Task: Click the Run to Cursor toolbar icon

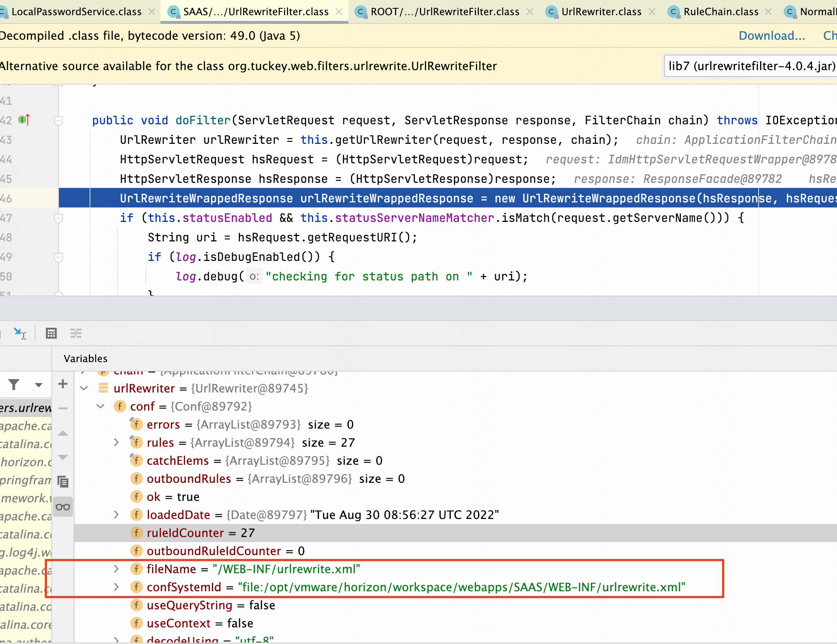Action: [20, 333]
